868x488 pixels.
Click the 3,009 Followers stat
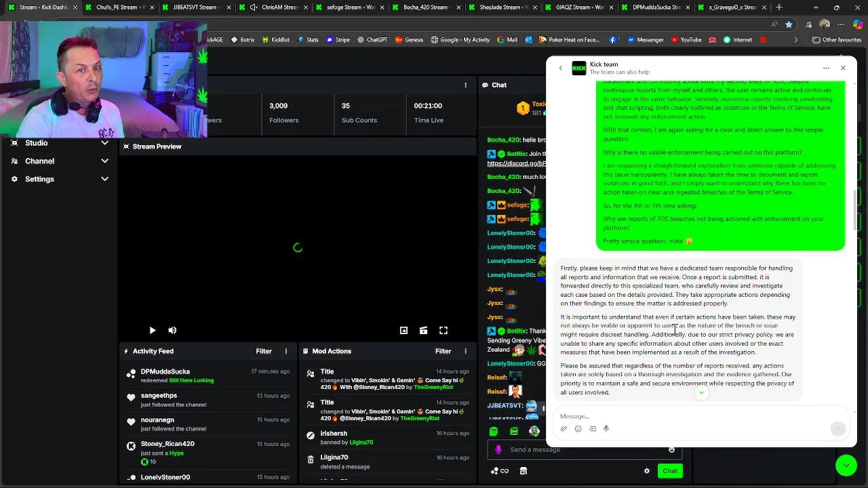tap(283, 113)
